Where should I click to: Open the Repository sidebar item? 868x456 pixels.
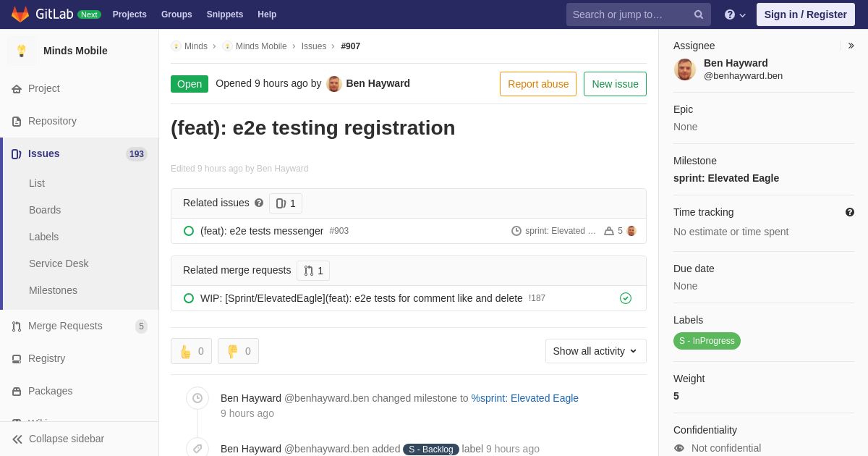point(52,121)
